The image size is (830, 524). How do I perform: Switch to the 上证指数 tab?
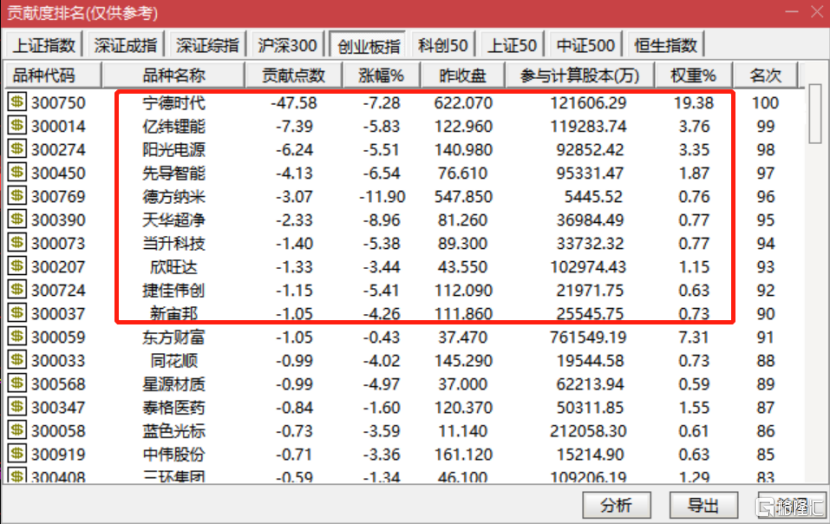pos(43,46)
